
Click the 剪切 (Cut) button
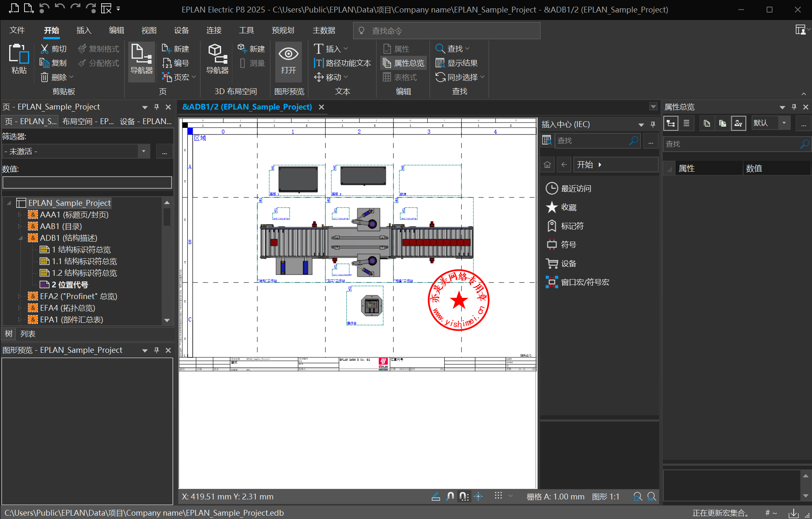(x=53, y=49)
